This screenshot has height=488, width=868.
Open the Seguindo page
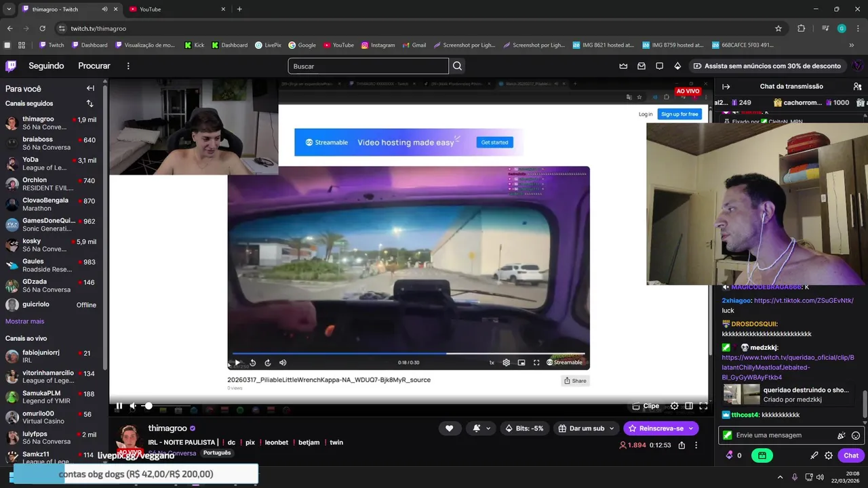46,66
